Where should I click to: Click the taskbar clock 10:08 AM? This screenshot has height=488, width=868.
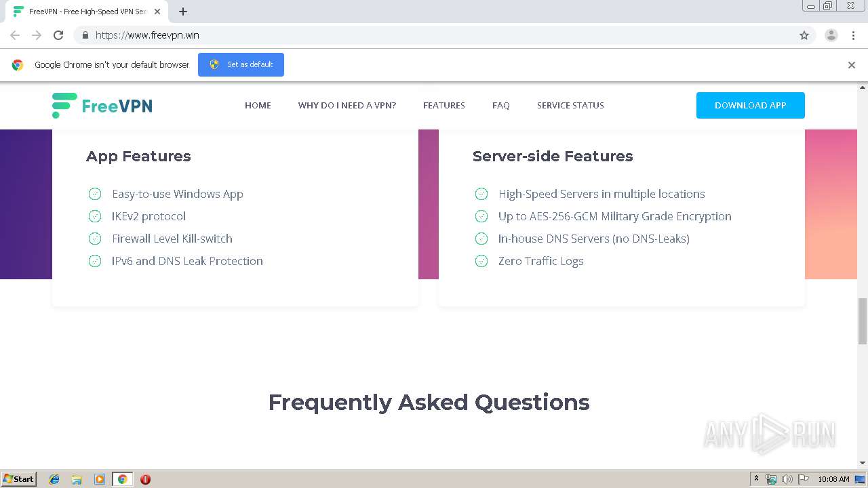(x=833, y=479)
